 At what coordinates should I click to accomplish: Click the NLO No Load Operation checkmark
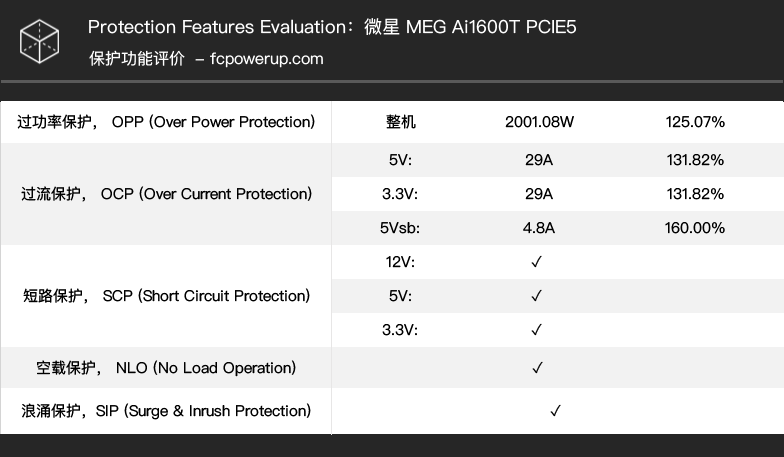[538, 368]
